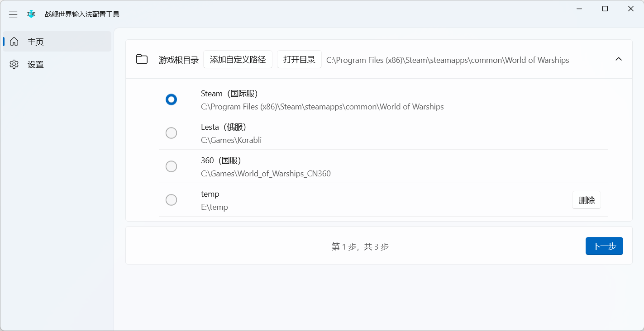Click the E:\temp path text
Screen dimensions: 644x331
(x=215, y=207)
